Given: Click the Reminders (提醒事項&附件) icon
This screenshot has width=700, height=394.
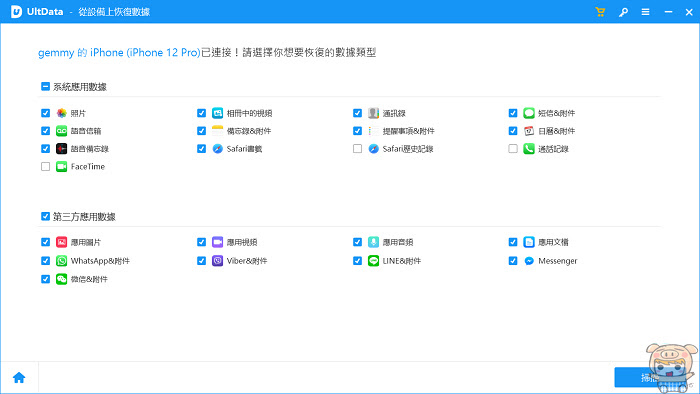Looking at the screenshot, I should pos(373,131).
